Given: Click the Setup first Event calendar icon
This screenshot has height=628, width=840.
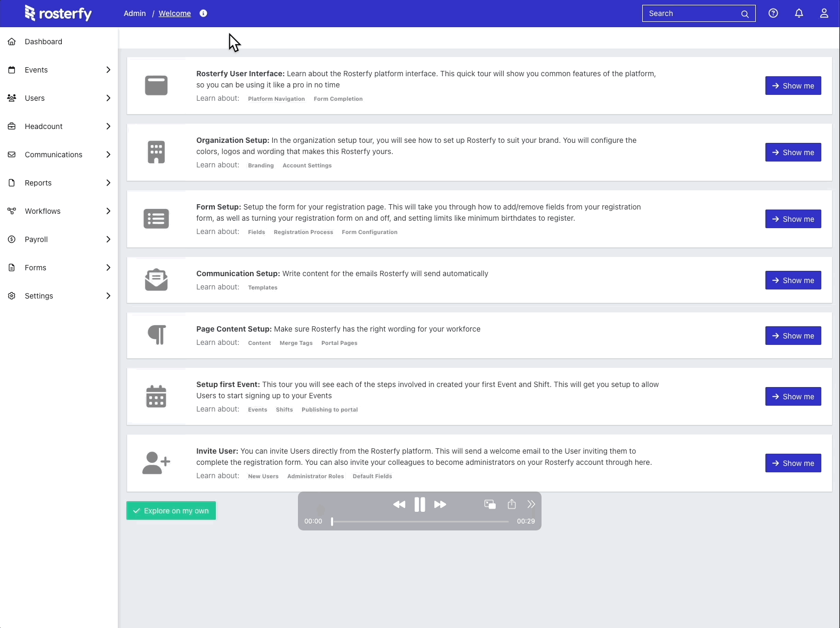Looking at the screenshot, I should coord(156,396).
